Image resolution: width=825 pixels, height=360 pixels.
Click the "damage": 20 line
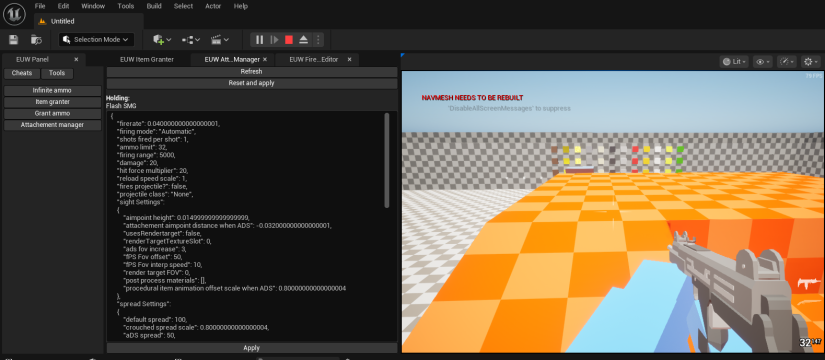pos(137,163)
